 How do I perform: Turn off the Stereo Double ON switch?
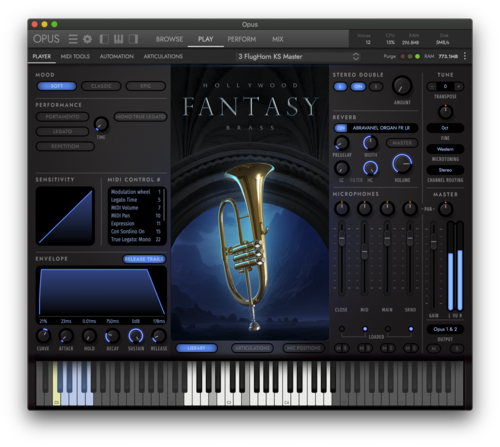click(358, 87)
